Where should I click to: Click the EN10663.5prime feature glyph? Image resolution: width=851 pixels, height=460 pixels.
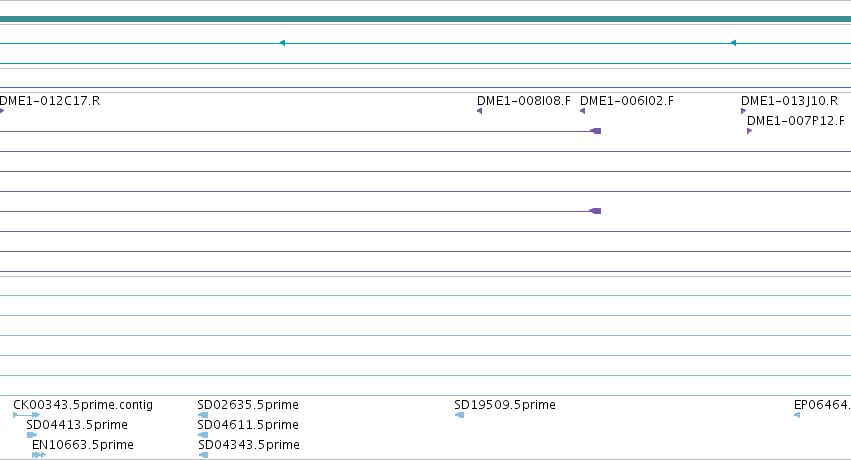tap(39, 455)
